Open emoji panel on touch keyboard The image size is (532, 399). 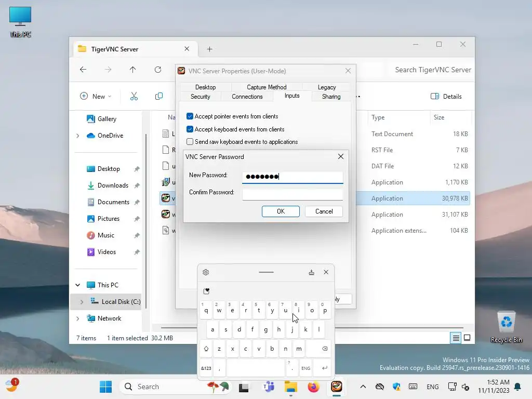(x=206, y=291)
